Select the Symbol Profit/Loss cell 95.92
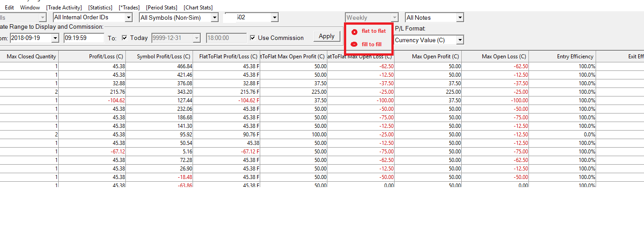Image resolution: width=644 pixels, height=236 pixels. pos(159,135)
